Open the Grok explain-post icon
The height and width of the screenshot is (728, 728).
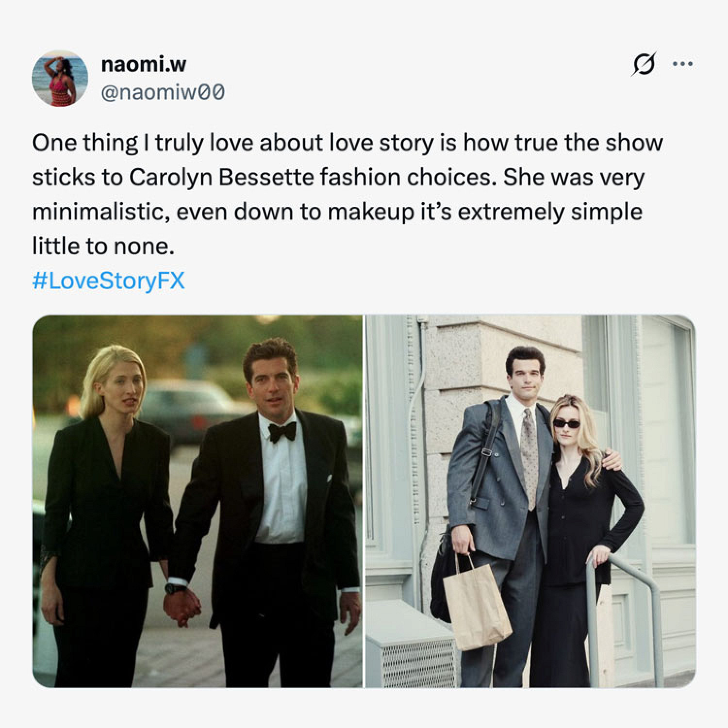tap(643, 64)
